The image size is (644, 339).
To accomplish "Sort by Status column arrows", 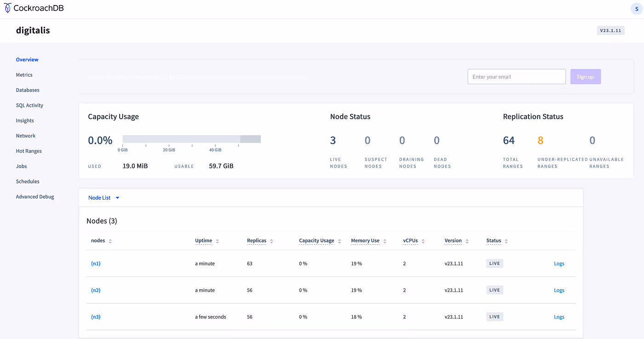I will coord(506,241).
